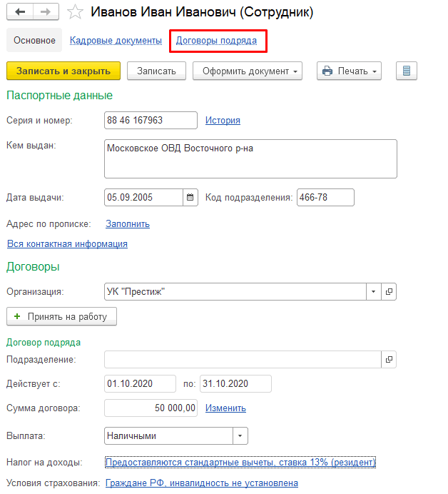Click the forward navigation arrow
This screenshot has width=448, height=494.
tap(46, 12)
